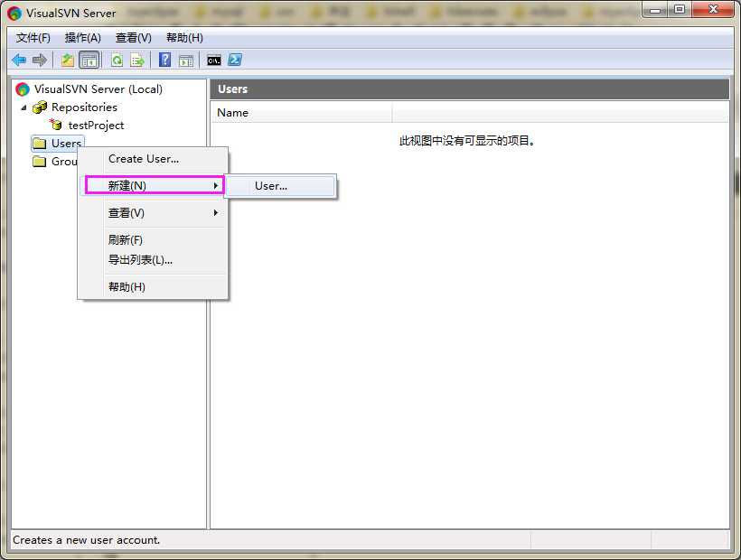Click the VisualSVN Server (Local) node icon

(x=23, y=89)
